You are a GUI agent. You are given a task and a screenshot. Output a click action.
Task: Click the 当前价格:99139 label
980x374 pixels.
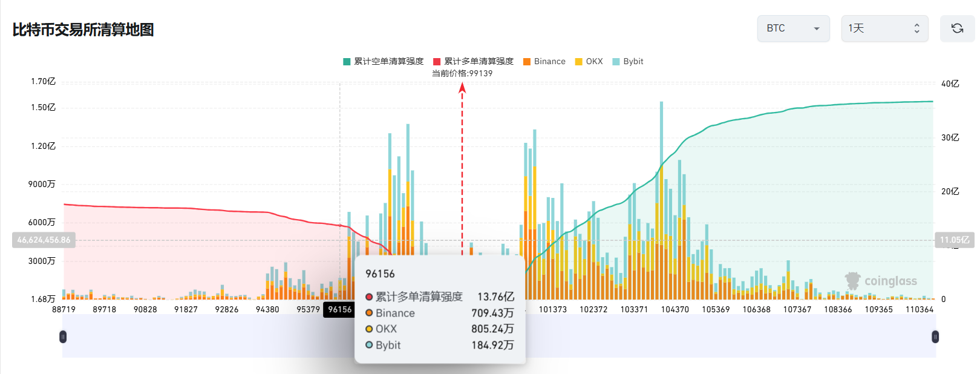click(462, 73)
